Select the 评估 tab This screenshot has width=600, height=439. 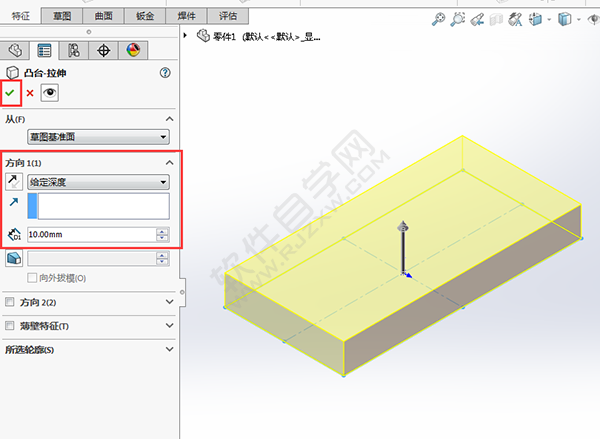tap(228, 16)
